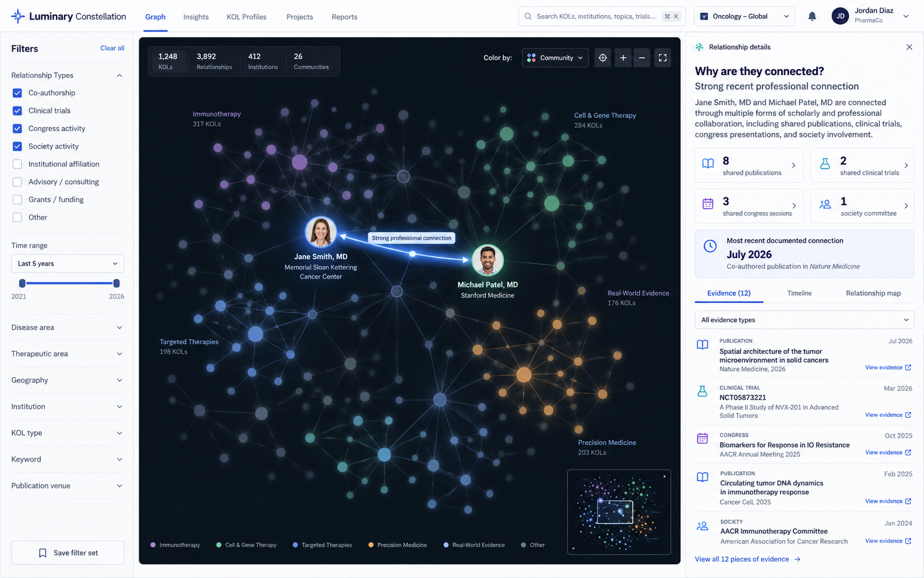Open the Relationship map tab

873,293
